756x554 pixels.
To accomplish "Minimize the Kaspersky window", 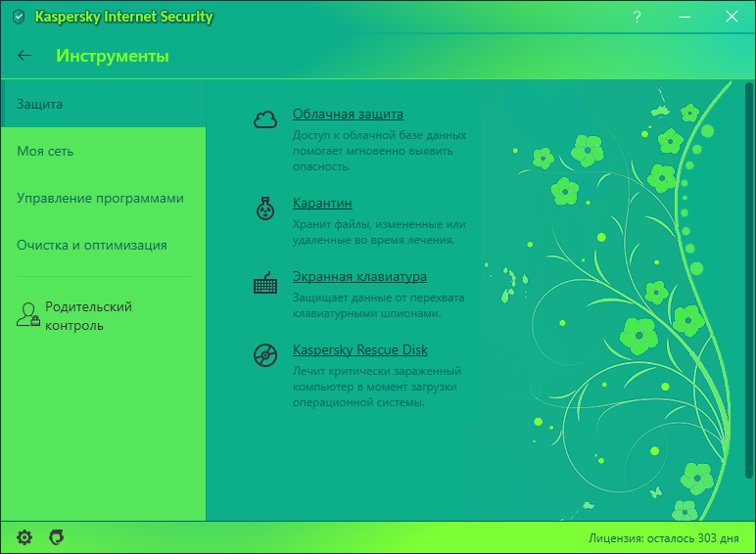I will [685, 17].
